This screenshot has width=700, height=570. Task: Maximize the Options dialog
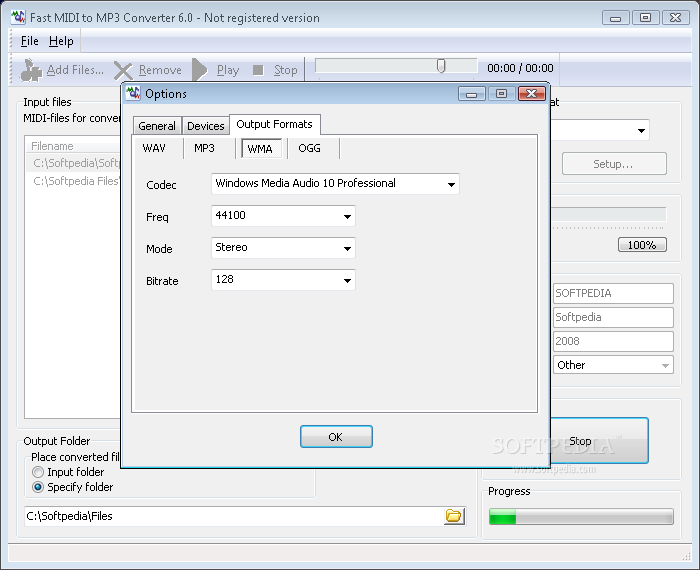click(502, 93)
